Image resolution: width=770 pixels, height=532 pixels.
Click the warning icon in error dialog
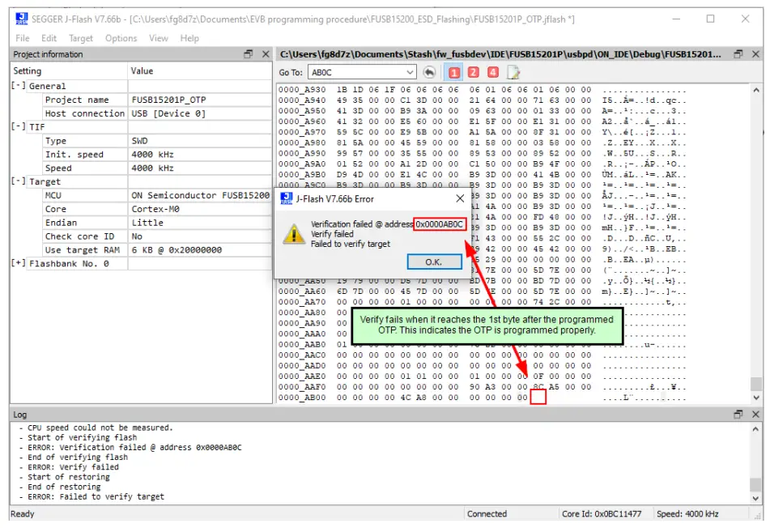(x=294, y=234)
